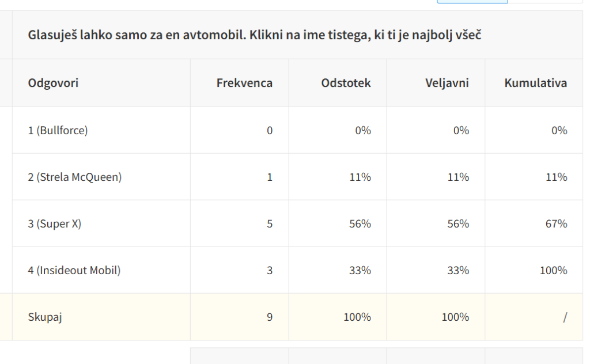The image size is (590, 364).
Task: Click the Frekvenca column header
Action: click(x=244, y=83)
